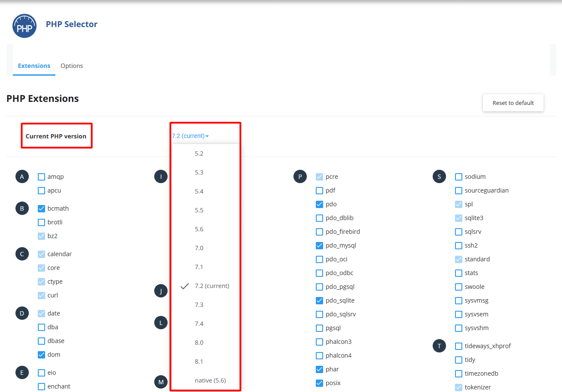The width and height of the screenshot is (562, 392).
Task: Click the PHP Selector gauge logo icon
Action: click(x=24, y=25)
